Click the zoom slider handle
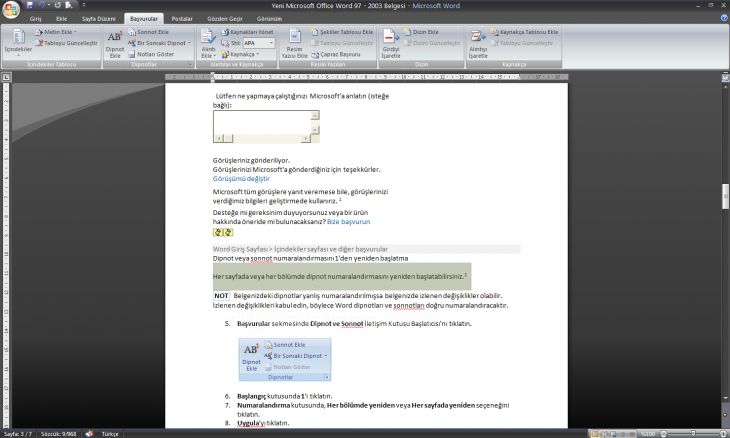730x438 pixels. pos(693,434)
